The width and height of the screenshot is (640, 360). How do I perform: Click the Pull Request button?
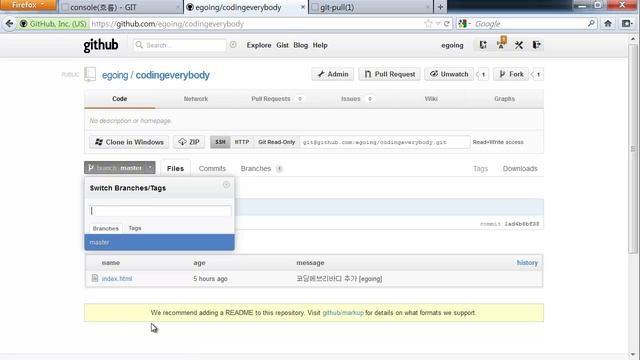[389, 74]
